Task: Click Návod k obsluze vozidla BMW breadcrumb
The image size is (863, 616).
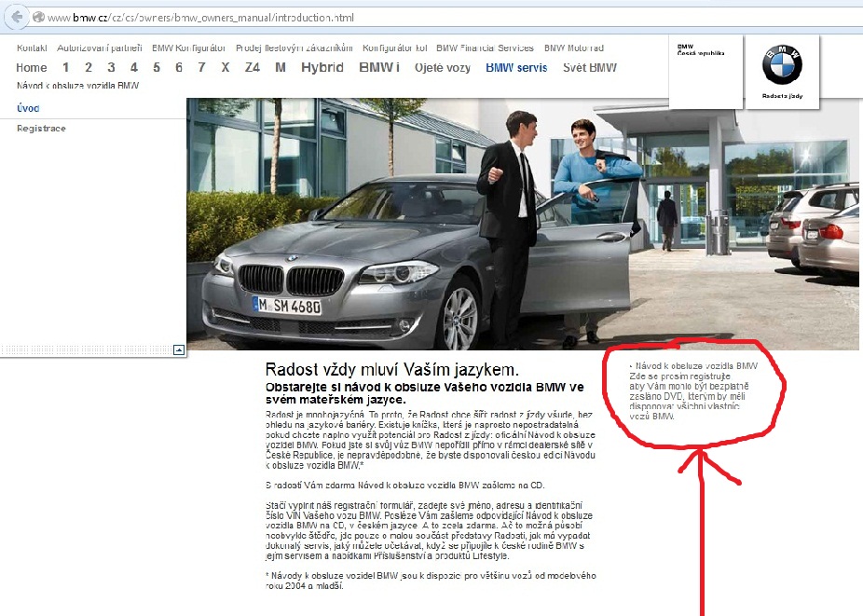Action: pos(77,86)
